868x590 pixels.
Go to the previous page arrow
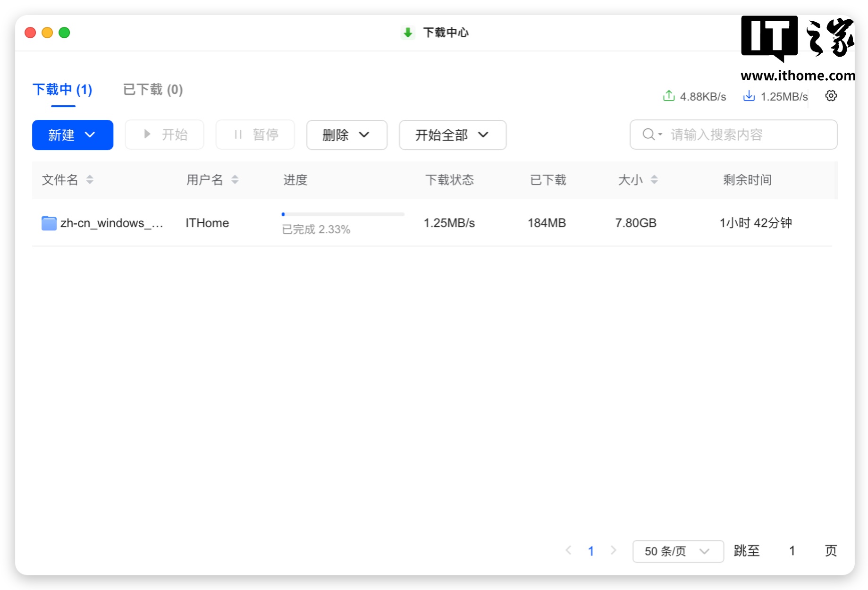click(x=569, y=550)
